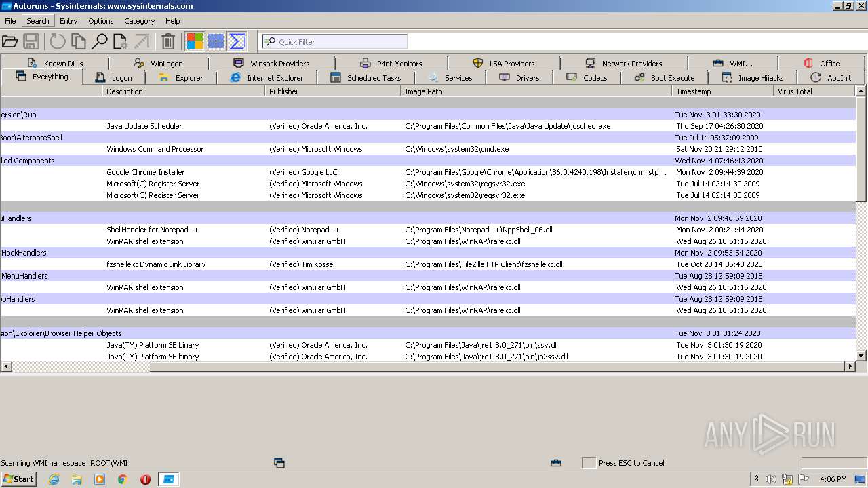The width and height of the screenshot is (868, 488).
Task: Open the Help menu
Action: 173,21
